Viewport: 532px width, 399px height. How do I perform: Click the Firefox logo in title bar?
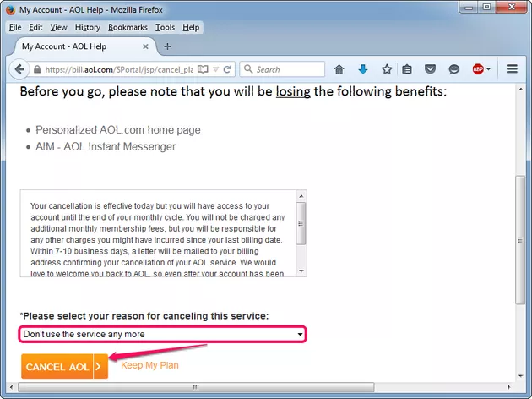[x=11, y=10]
